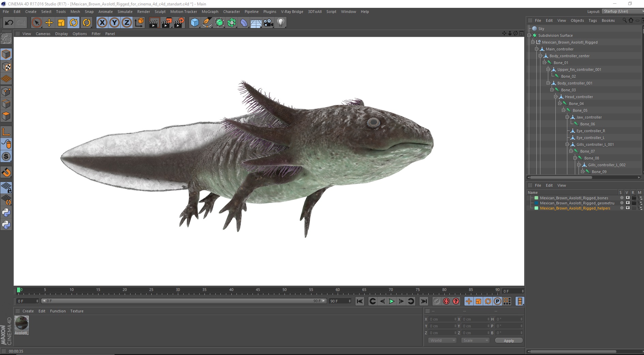Collapse the Jaw_controller node
Viewport: 644px width, 355px height.
[x=567, y=117]
